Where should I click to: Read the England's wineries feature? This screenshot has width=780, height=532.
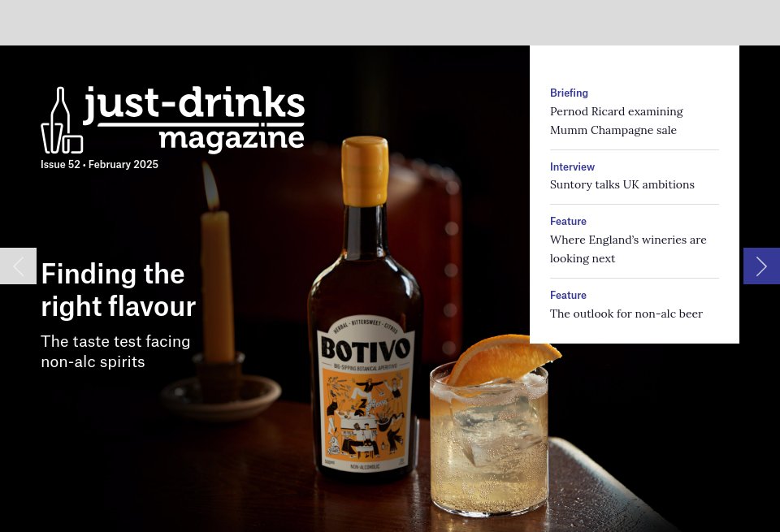pos(627,249)
